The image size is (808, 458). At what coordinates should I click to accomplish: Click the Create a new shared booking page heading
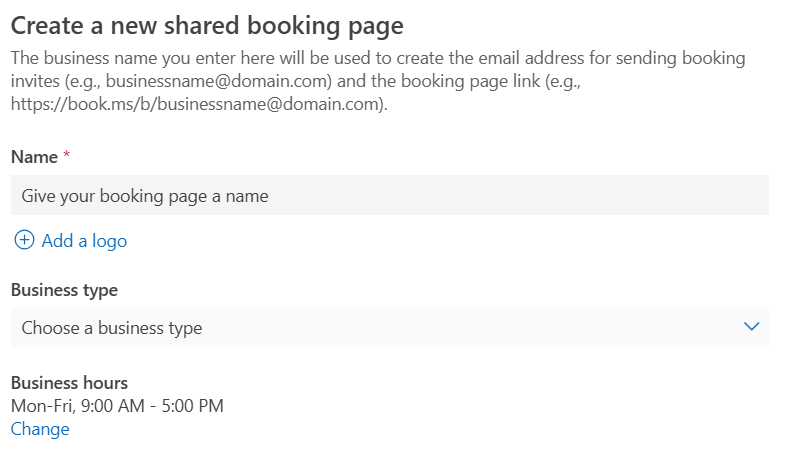point(207,26)
